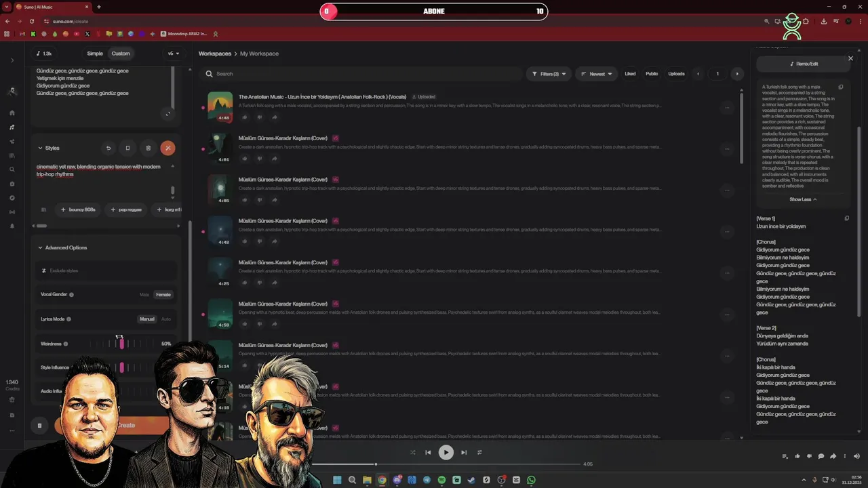The image size is (868, 488).
Task: Toggle repeat in the player bar
Action: click(479, 452)
